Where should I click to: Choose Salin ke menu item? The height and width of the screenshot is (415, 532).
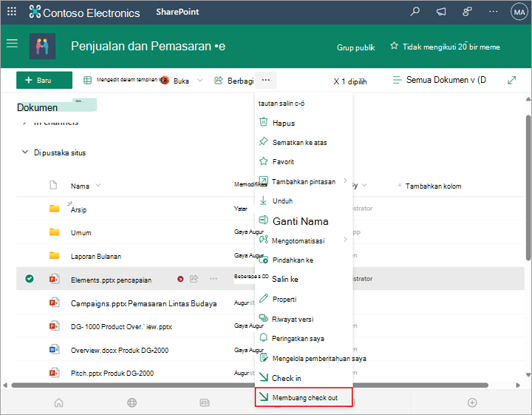click(x=304, y=279)
